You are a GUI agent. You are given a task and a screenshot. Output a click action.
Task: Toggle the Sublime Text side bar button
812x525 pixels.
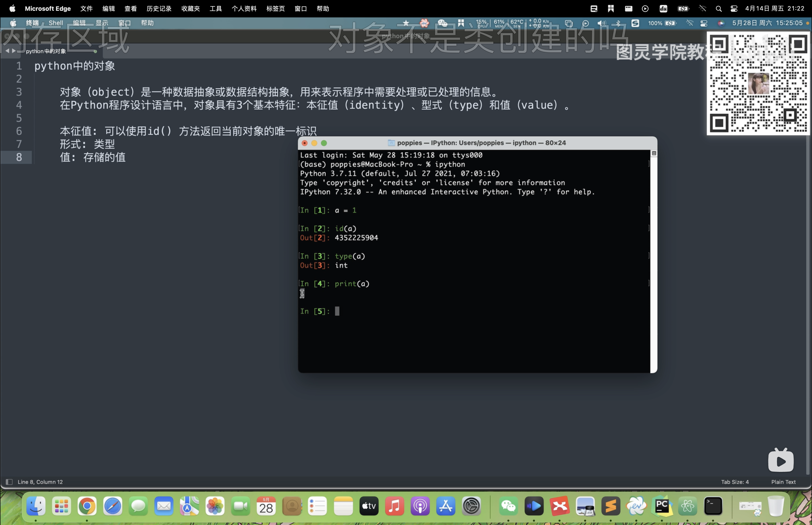[9, 482]
